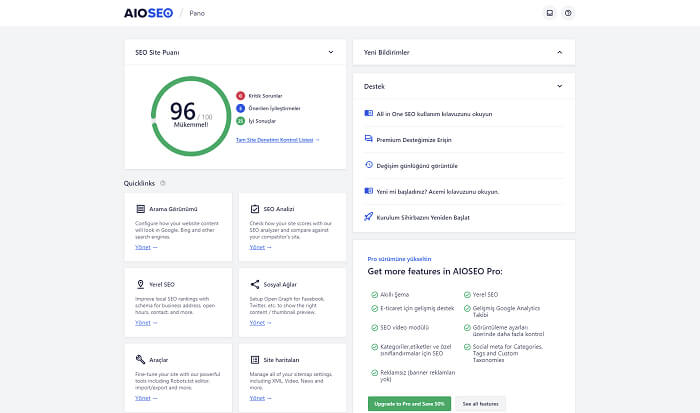The height and width of the screenshot is (413, 700).
Task: Click the green İyi Sonuçlar count badge
Action: 240,121
